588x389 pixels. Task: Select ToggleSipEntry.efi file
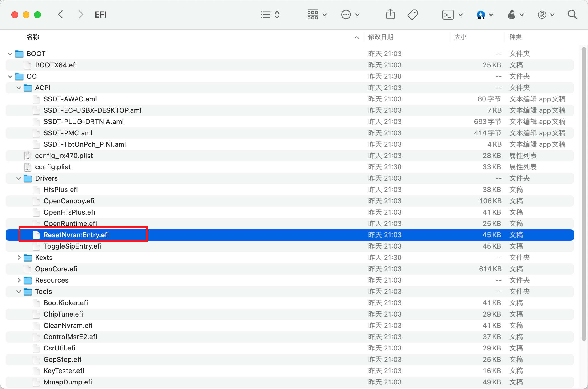pos(290,246)
